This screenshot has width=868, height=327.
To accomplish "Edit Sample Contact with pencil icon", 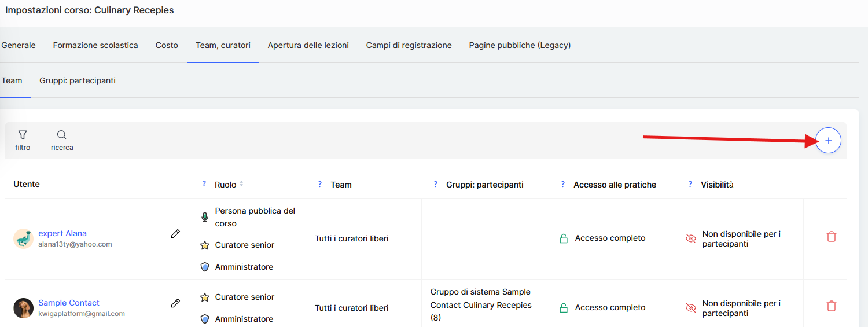I will (175, 303).
